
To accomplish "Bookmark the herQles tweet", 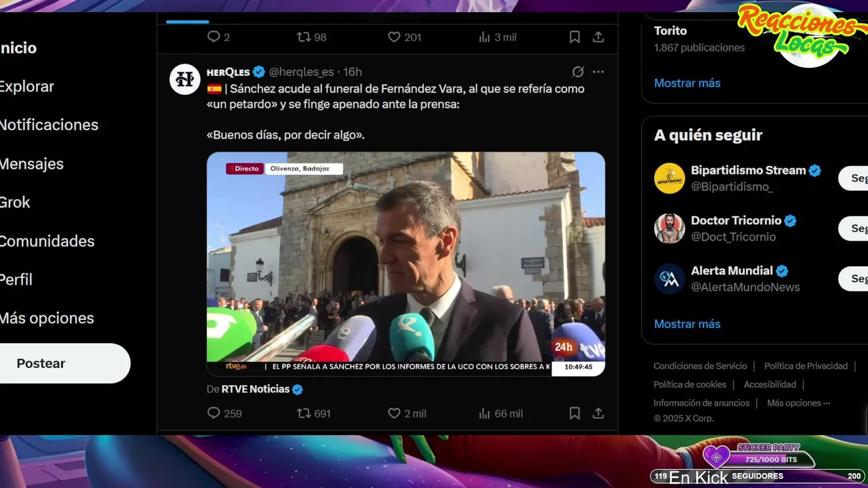I will [x=574, y=413].
